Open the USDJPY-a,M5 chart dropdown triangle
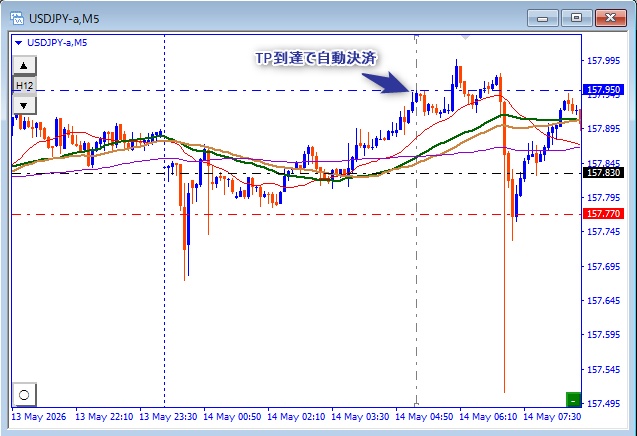The height and width of the screenshot is (436, 637). point(18,43)
